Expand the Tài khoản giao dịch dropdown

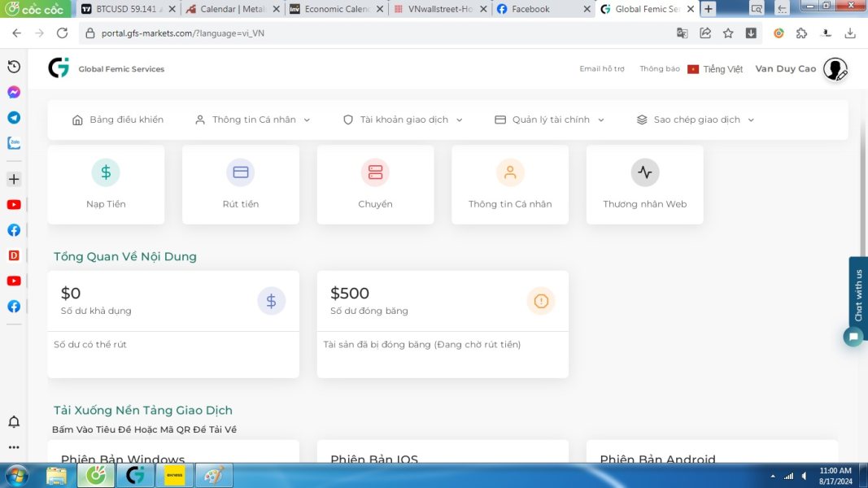[403, 120]
